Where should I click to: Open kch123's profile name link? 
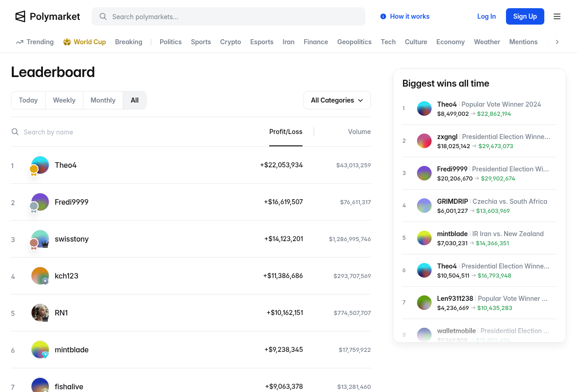tap(67, 276)
